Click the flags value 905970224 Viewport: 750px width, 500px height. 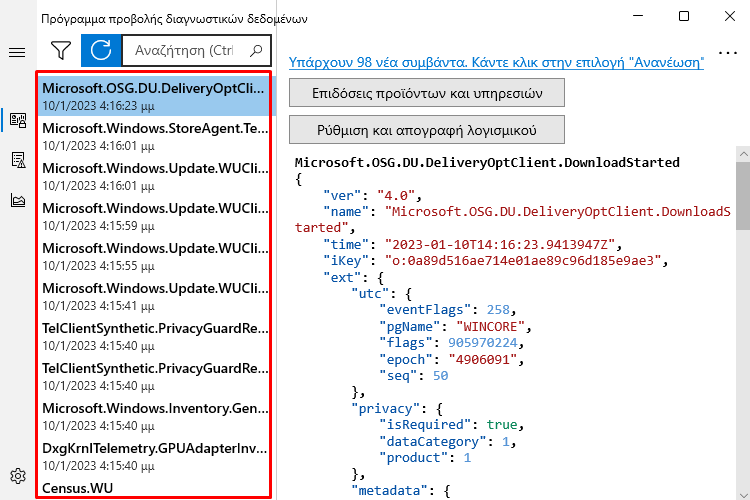482,343
